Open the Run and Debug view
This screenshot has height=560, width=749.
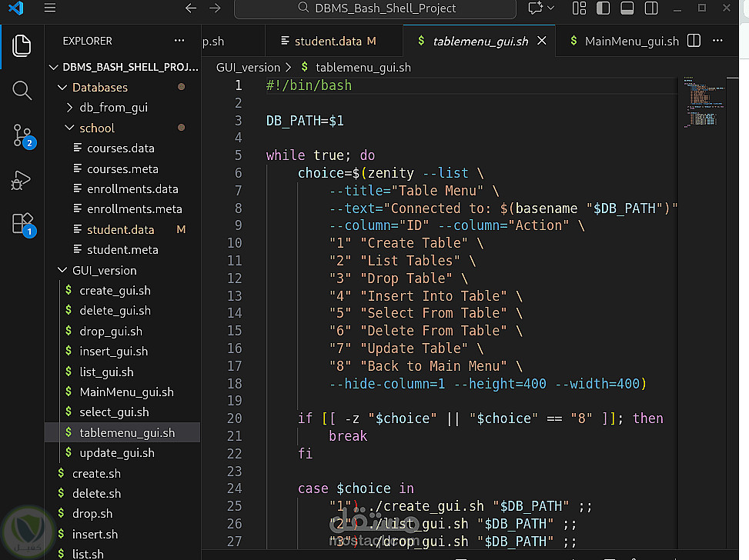tap(22, 180)
